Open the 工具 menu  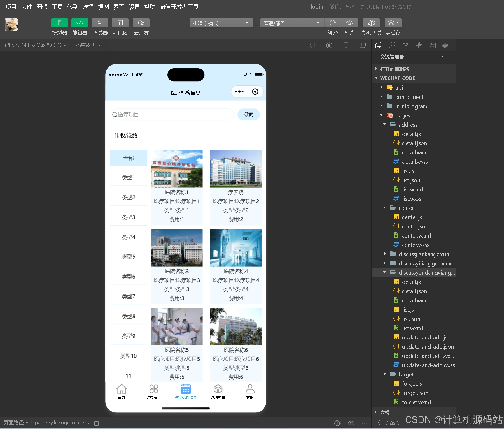pyautogui.click(x=57, y=7)
